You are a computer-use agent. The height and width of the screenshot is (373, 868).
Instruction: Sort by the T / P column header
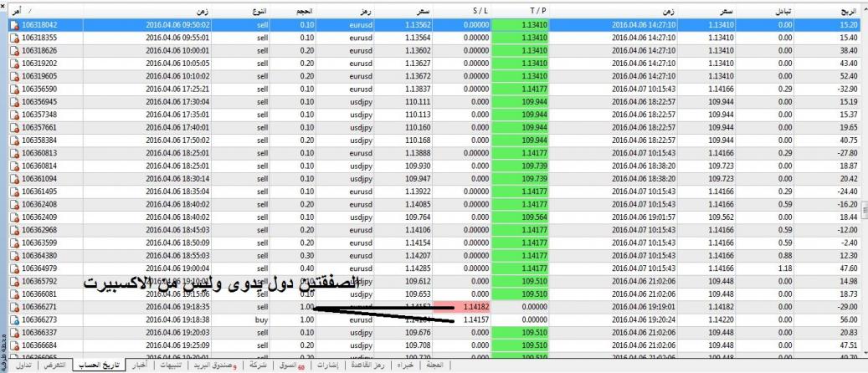pos(521,11)
